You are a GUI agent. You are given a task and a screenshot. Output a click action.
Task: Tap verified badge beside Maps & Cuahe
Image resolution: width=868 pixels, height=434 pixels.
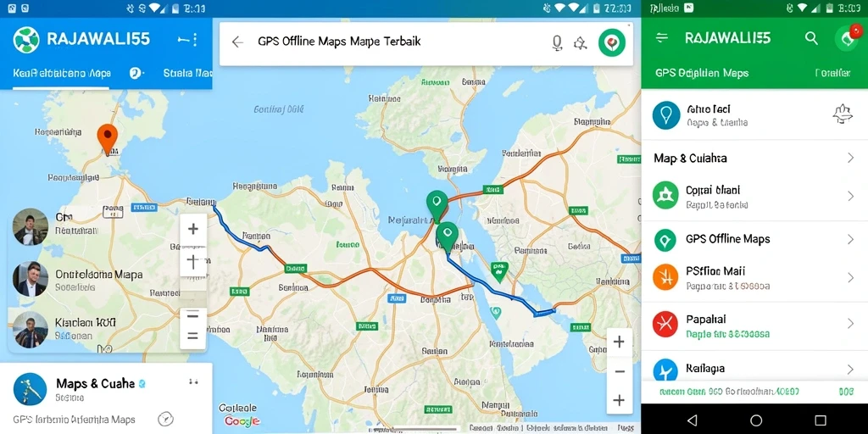[x=142, y=383]
